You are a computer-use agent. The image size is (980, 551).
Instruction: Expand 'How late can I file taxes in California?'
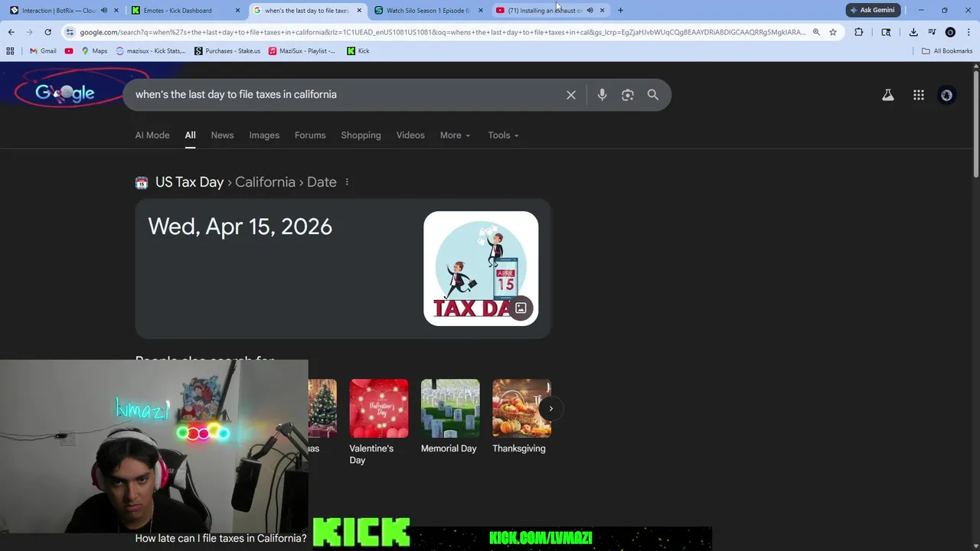point(220,538)
